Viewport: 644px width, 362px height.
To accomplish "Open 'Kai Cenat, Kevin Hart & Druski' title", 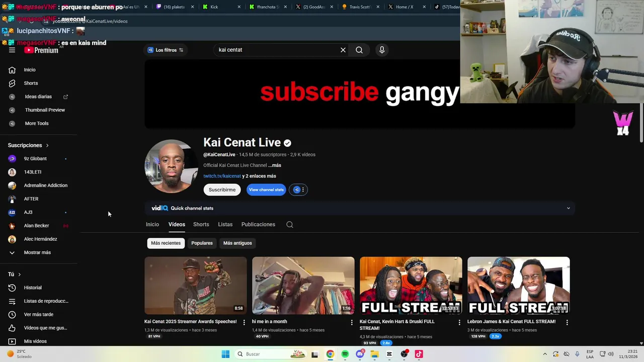I will click(397, 325).
